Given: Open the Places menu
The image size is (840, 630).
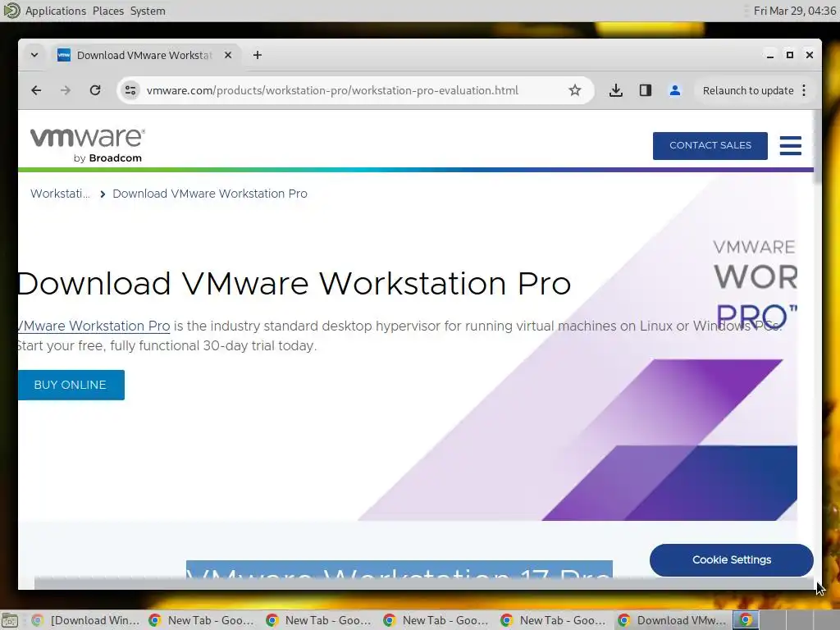Looking at the screenshot, I should [x=108, y=11].
